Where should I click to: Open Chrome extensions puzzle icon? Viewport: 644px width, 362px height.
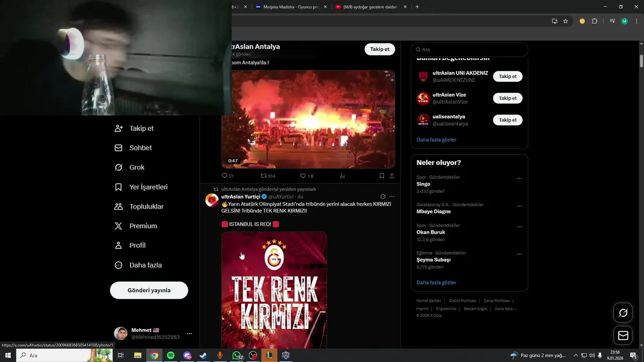(x=595, y=21)
